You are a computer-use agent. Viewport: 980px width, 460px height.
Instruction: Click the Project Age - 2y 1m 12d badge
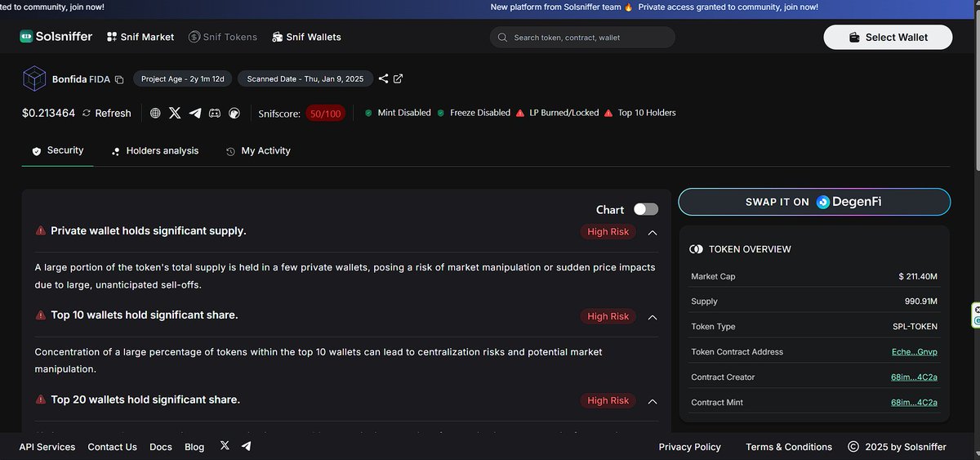pyautogui.click(x=182, y=79)
